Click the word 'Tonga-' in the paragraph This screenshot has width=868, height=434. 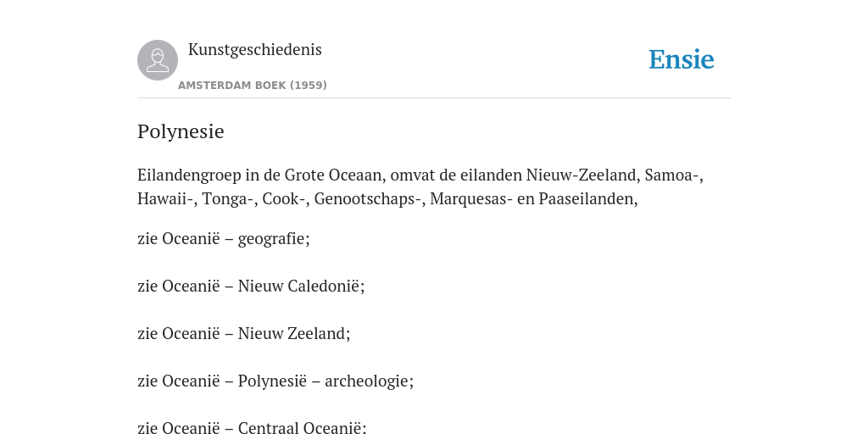click(x=230, y=198)
